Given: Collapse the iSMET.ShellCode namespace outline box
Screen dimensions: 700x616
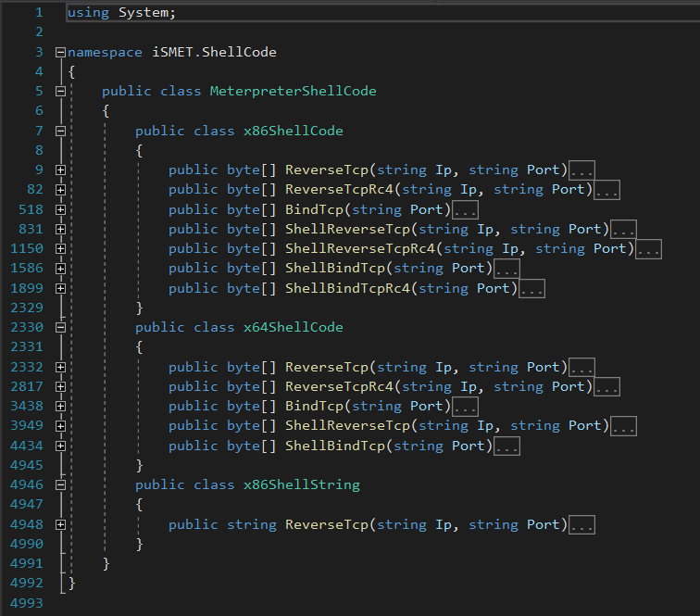Looking at the screenshot, I should coord(61,52).
